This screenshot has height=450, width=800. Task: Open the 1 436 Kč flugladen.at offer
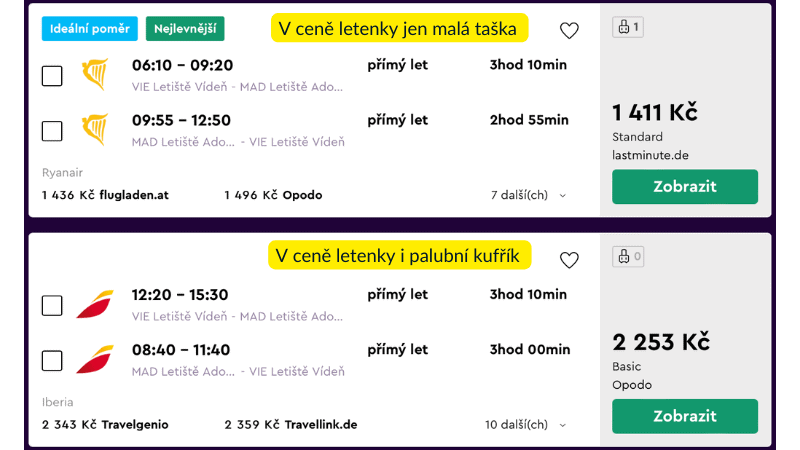coord(106,195)
